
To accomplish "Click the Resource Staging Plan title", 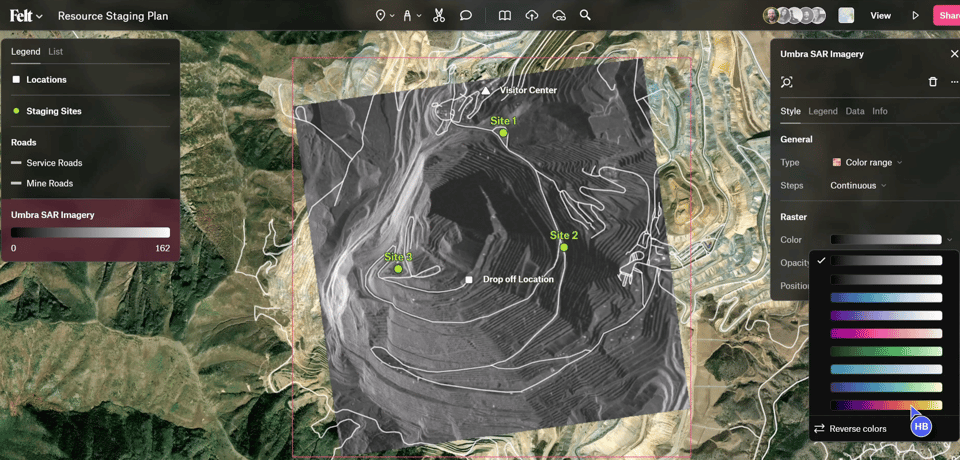I will click(x=113, y=16).
